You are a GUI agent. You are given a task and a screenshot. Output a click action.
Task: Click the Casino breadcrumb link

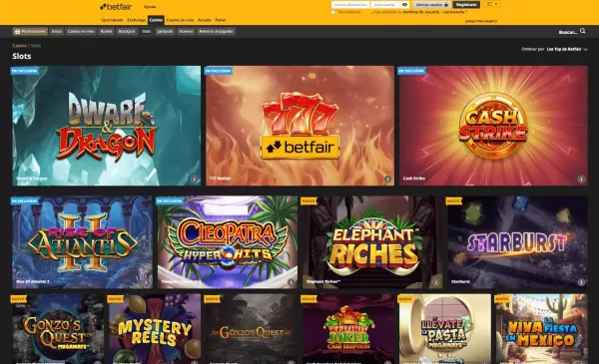[x=20, y=46]
